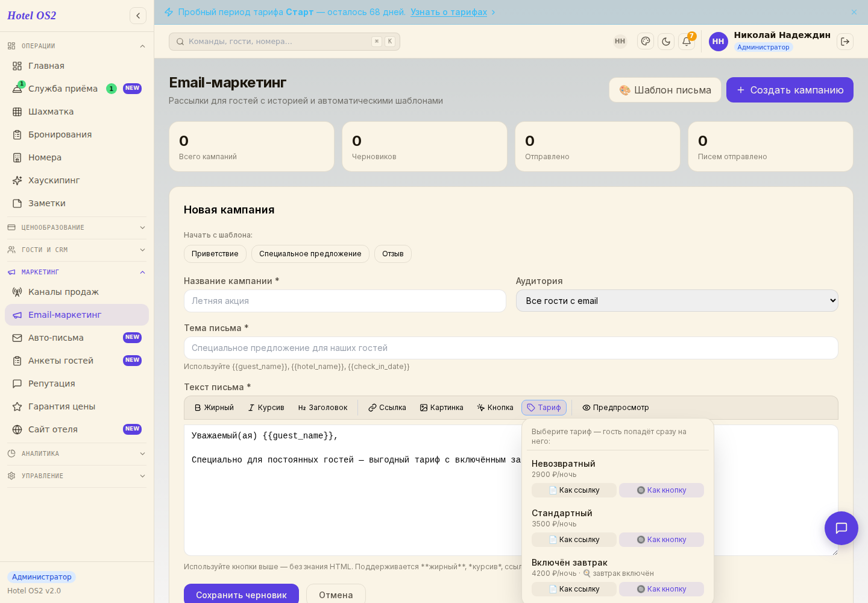Open the color theme palette icon
This screenshot has height=603, width=868.
(646, 42)
